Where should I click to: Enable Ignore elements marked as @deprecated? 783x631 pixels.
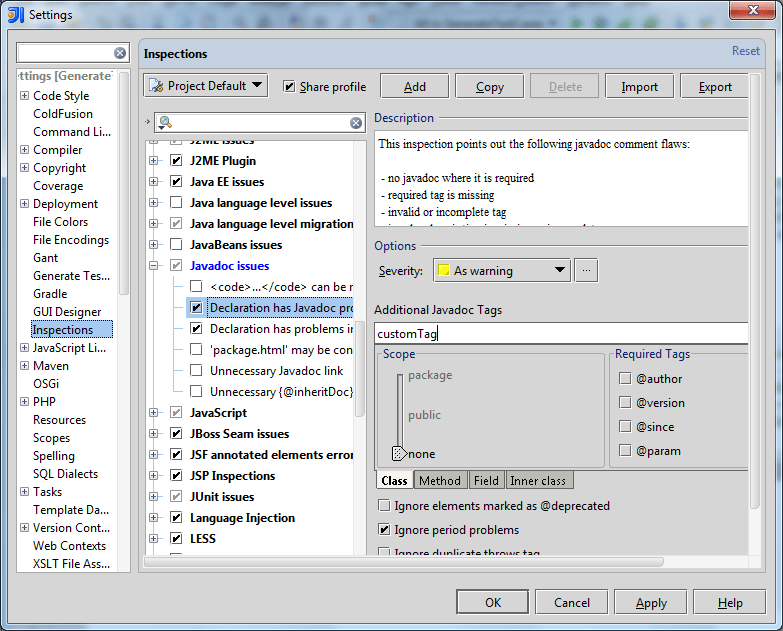(x=384, y=505)
